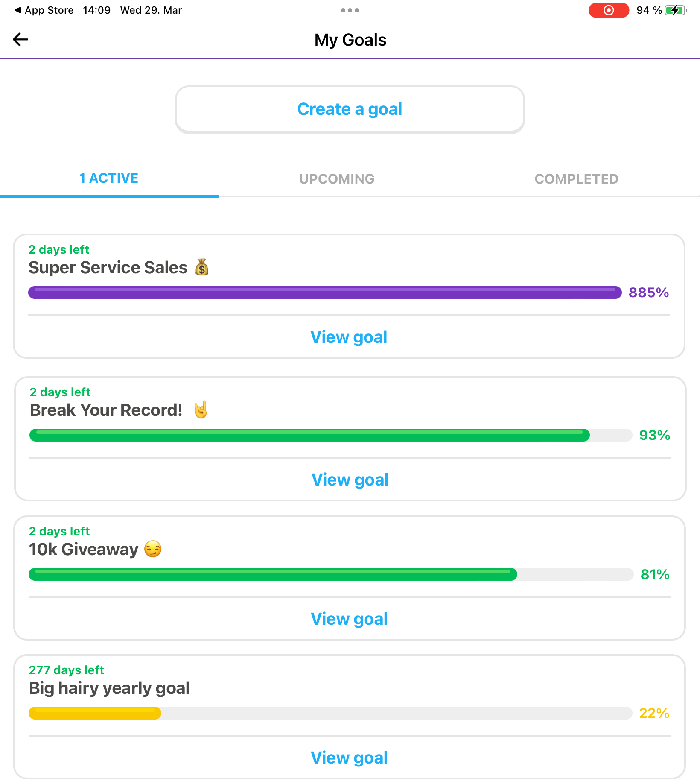Viewport: 700px width, 784px height.
Task: Return to App Store via status bar
Action: tap(44, 10)
